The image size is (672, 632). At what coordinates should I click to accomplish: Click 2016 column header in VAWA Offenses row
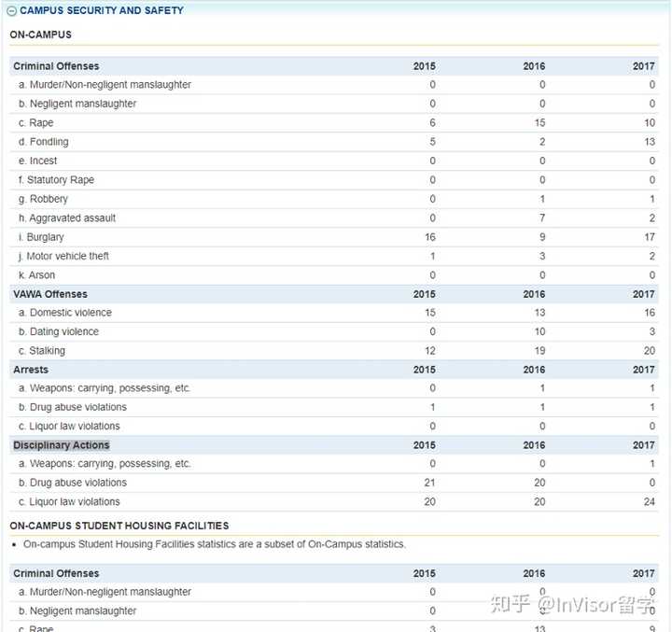534,294
